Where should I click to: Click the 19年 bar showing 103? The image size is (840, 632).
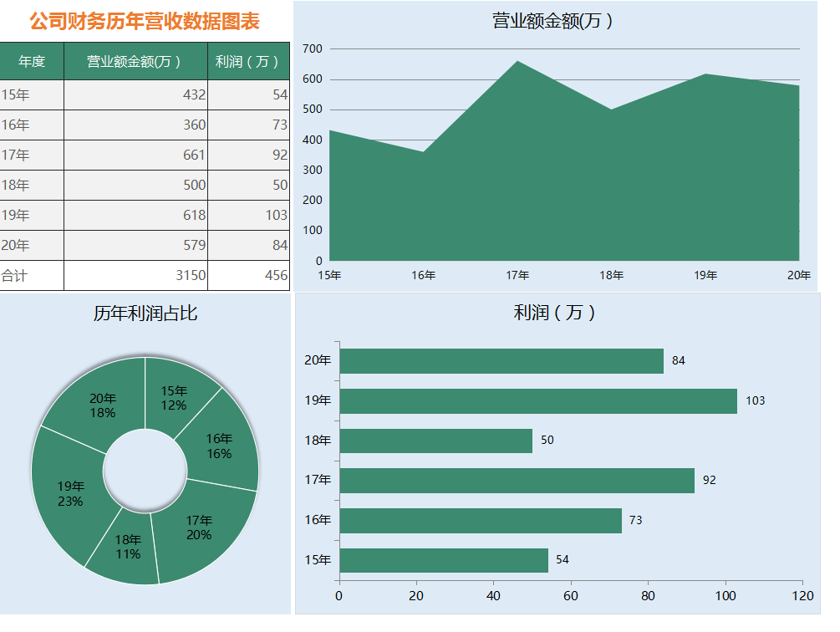[535, 400]
